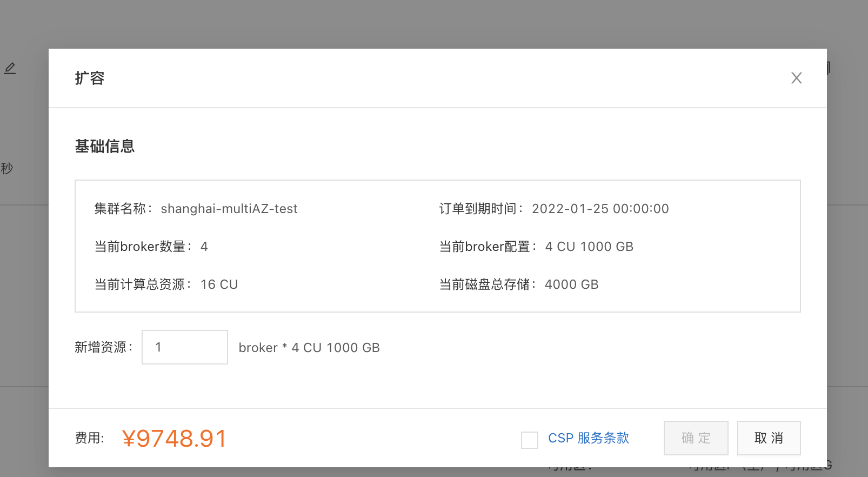Image resolution: width=868 pixels, height=477 pixels.
Task: Click the 基础信息 section heading
Action: tap(105, 146)
